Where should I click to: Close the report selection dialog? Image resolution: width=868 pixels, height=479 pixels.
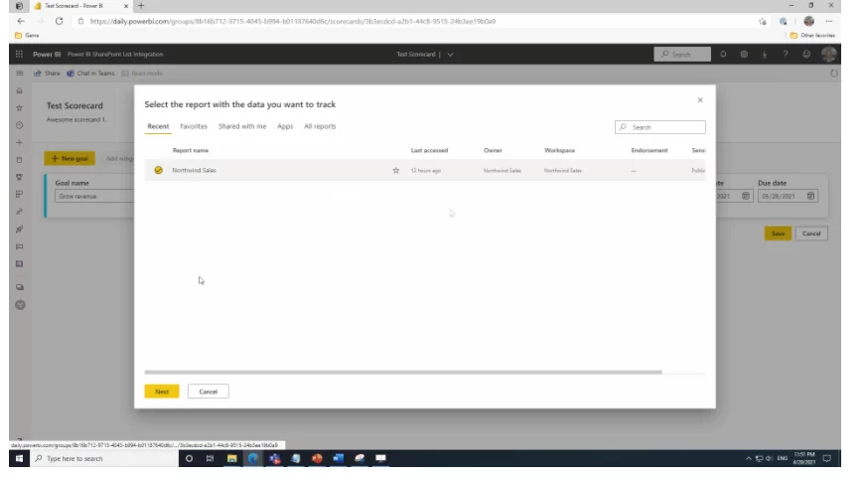tap(700, 100)
